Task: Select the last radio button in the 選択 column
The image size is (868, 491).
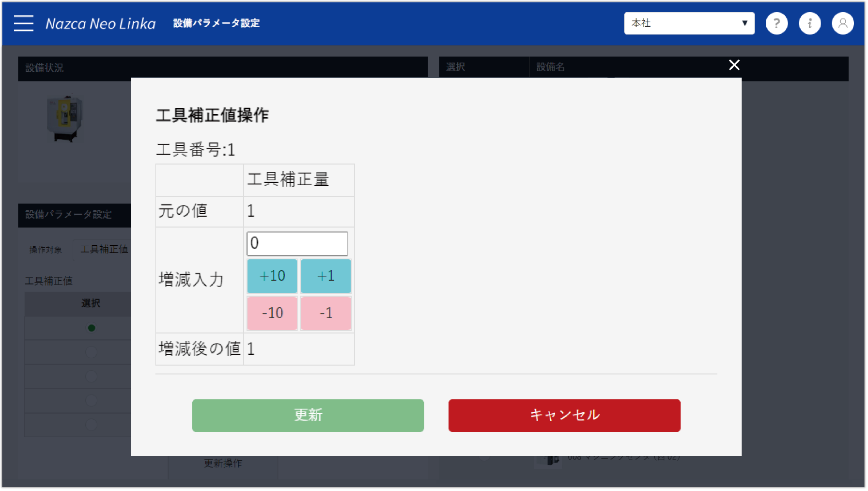Action: pyautogui.click(x=92, y=425)
